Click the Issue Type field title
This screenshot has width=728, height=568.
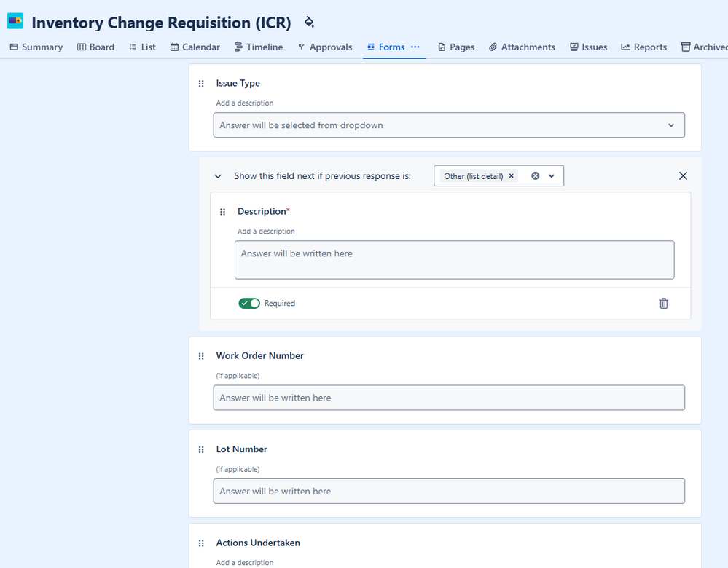(238, 84)
